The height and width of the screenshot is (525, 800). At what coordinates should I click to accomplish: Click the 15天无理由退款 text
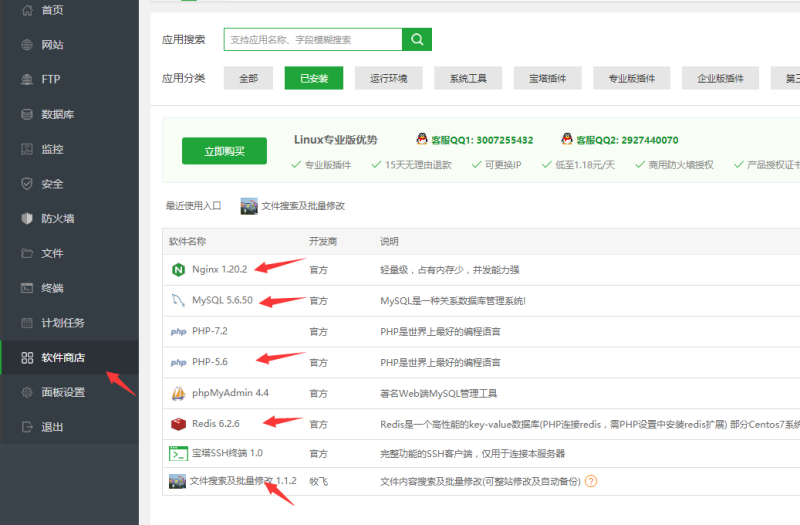point(418,165)
